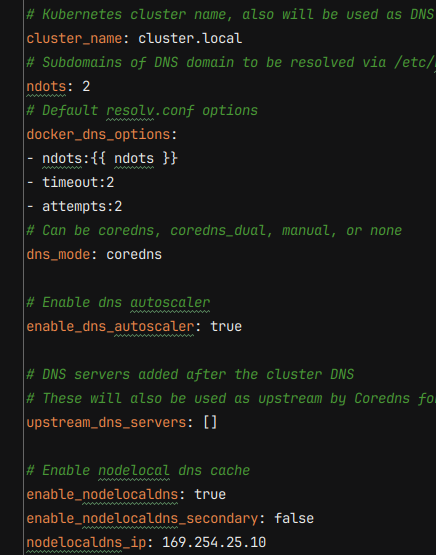Image resolution: width=436 pixels, height=555 pixels.
Task: Click the dns_mode key
Action: [58, 255]
